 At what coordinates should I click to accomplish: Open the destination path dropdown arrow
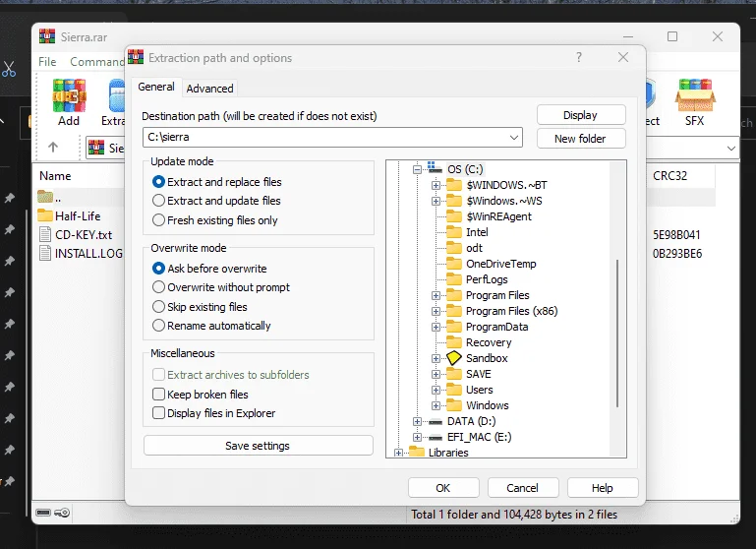pyautogui.click(x=514, y=138)
